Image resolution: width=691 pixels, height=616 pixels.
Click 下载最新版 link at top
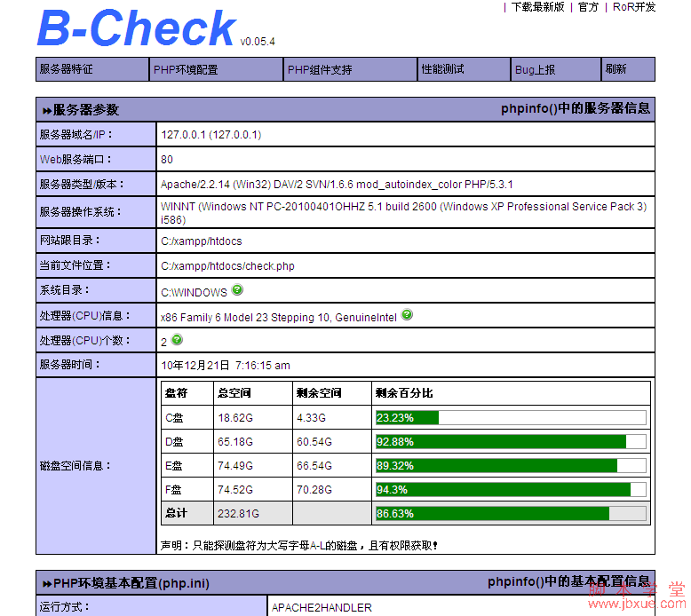pos(537,7)
